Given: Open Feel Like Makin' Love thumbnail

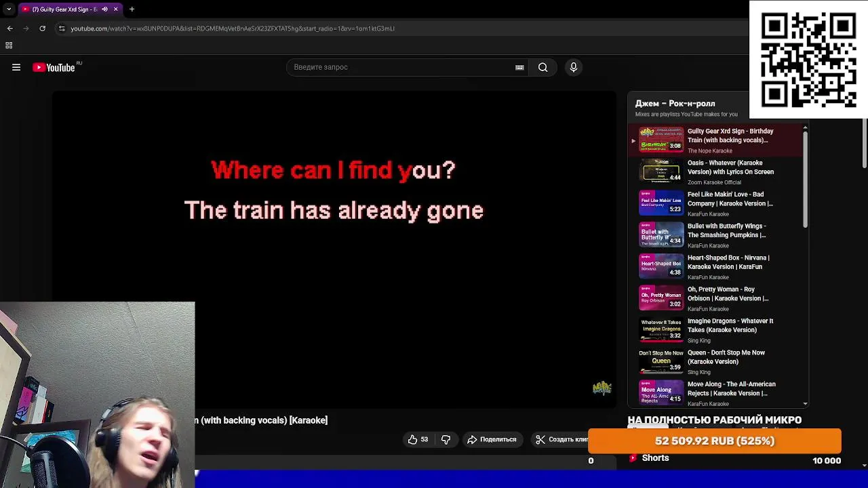Looking at the screenshot, I should point(661,203).
